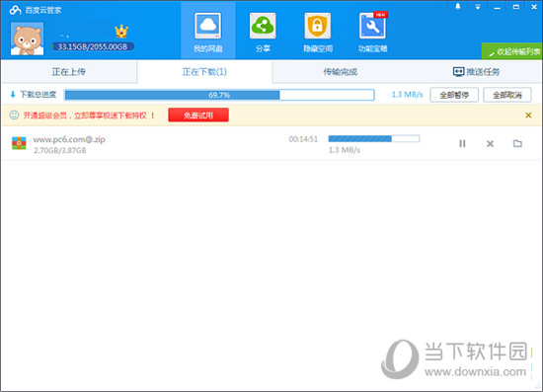
Task: Switch to the 正在上传 tab
Action: (69, 72)
